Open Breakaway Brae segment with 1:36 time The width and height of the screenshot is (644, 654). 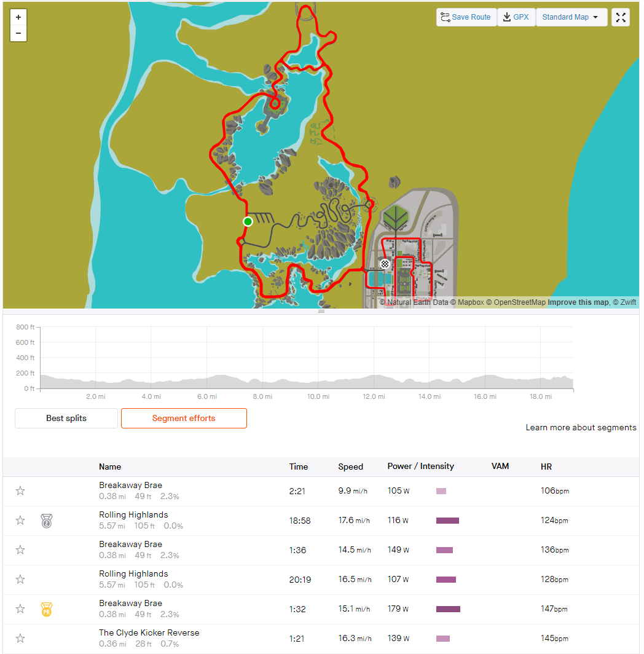[x=130, y=545]
